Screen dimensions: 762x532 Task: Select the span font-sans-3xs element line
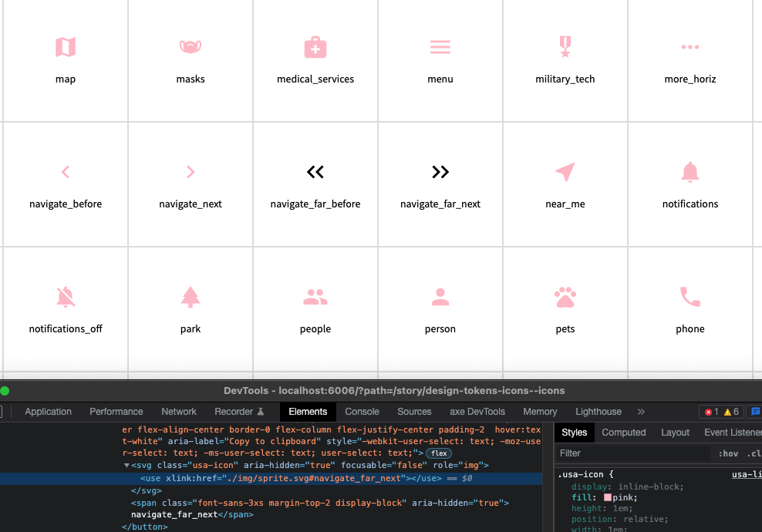pyautogui.click(x=320, y=503)
